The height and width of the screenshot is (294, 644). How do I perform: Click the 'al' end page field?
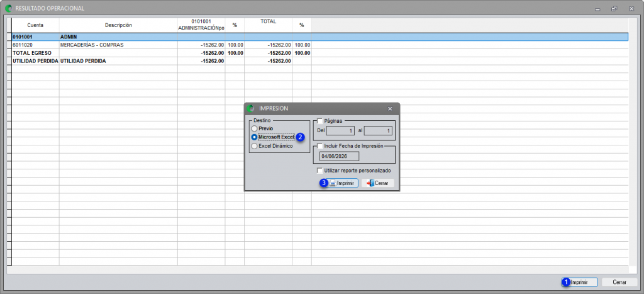[378, 131]
